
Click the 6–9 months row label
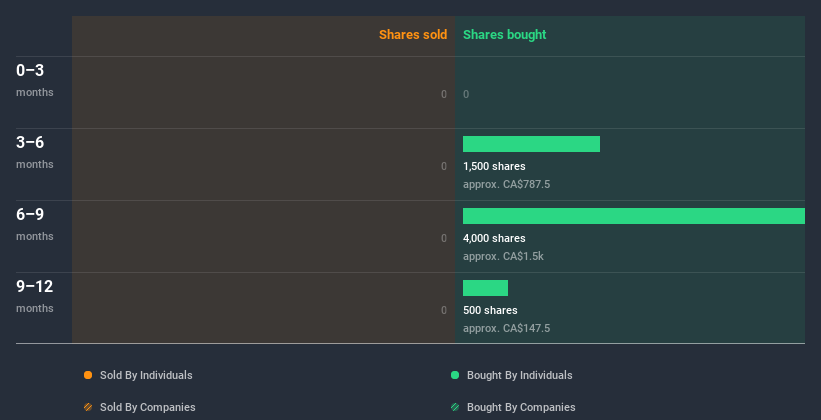[35, 224]
